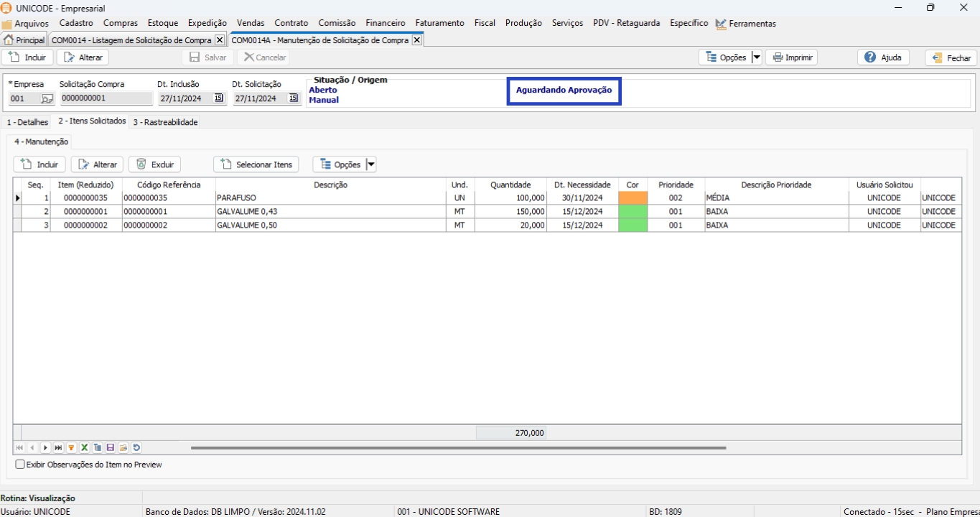Click the purple save layout icon
The height and width of the screenshot is (517, 980).
110,447
